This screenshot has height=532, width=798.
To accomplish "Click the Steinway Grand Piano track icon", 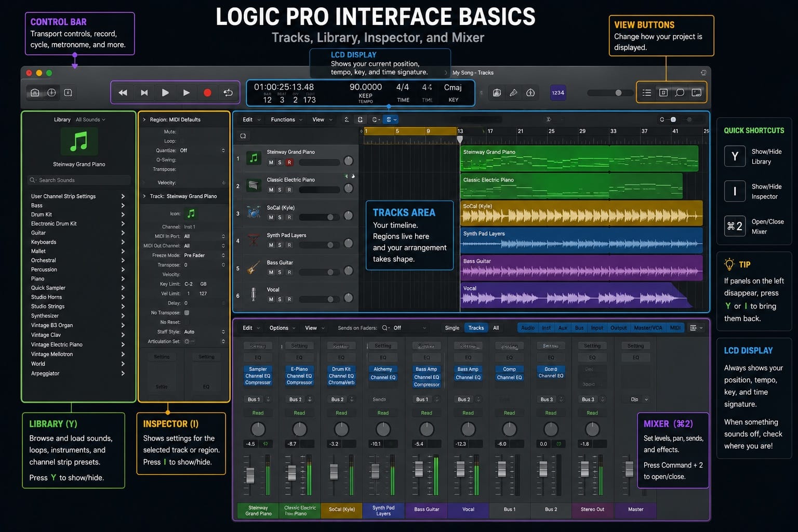I will tap(254, 158).
